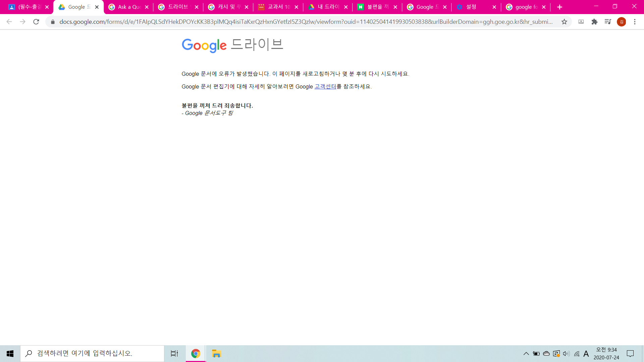Click the browser back arrow
Image resolution: width=644 pixels, height=362 pixels.
click(x=9, y=22)
